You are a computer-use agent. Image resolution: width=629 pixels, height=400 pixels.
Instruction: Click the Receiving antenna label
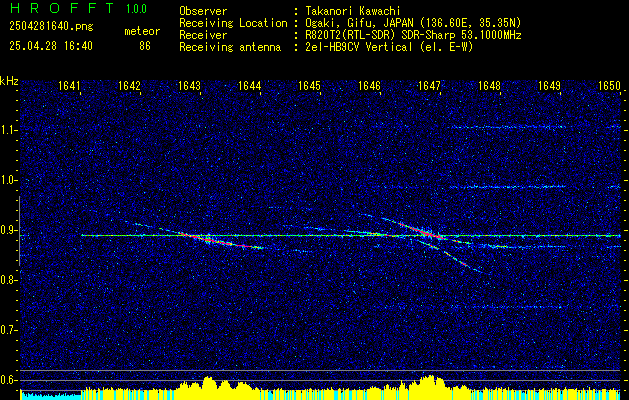pos(230,47)
